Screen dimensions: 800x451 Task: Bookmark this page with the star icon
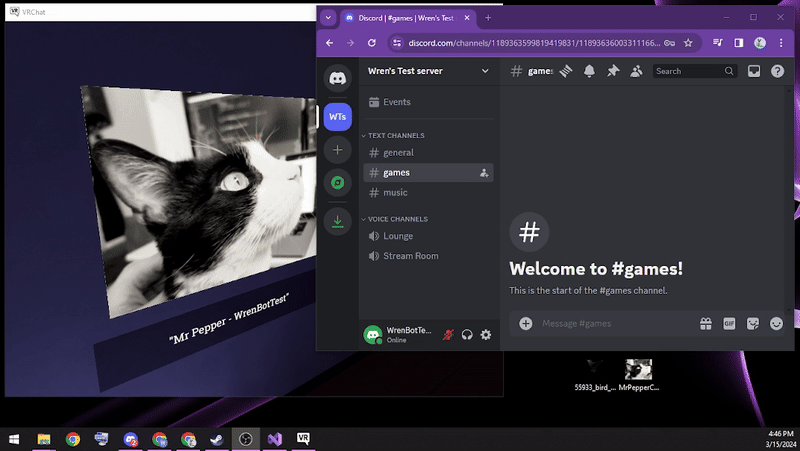[x=688, y=43]
